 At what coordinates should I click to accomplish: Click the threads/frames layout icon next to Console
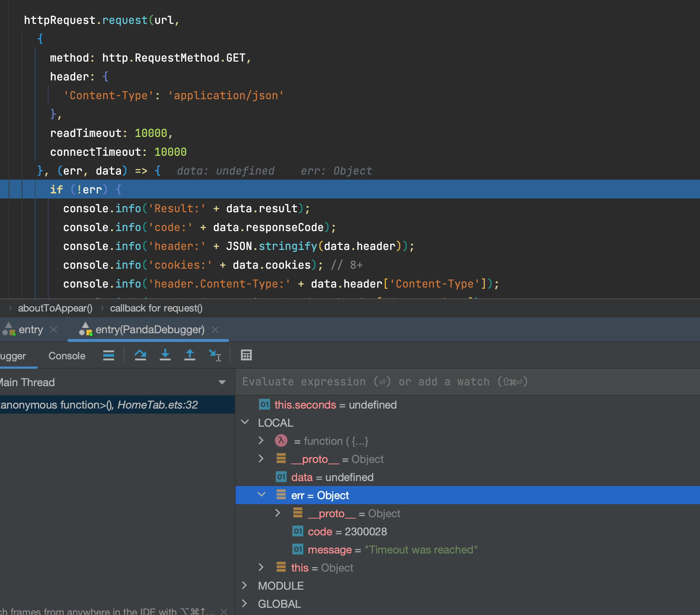(x=109, y=355)
